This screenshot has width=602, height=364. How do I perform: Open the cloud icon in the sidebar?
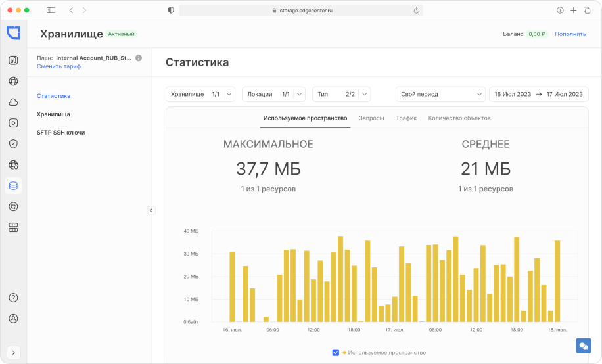[13, 102]
